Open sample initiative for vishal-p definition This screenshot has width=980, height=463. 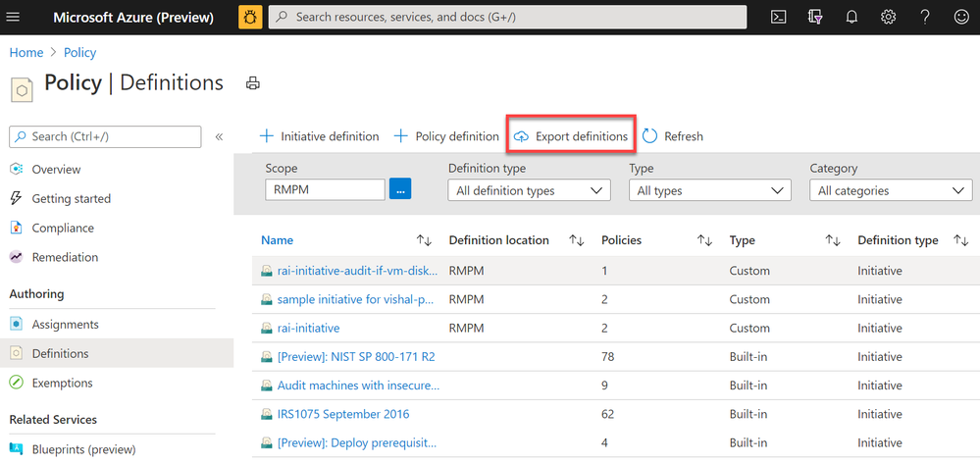pyautogui.click(x=355, y=299)
